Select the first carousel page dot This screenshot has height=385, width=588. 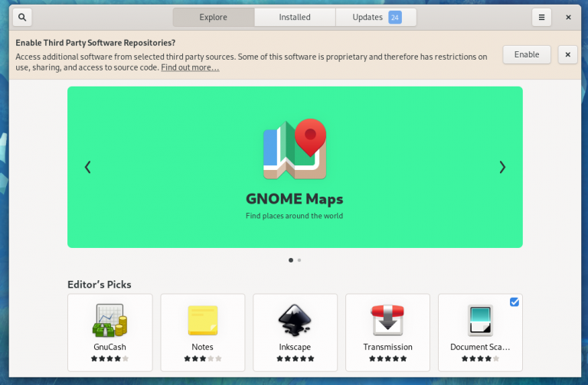290,260
